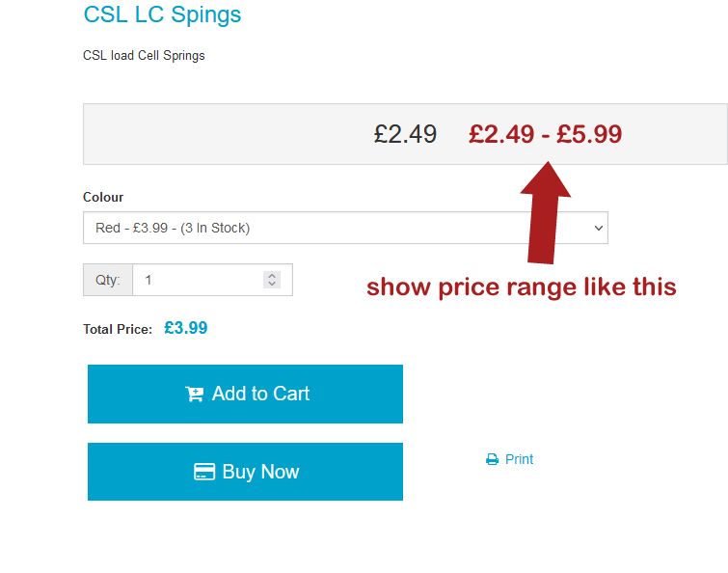Screen dimensions: 728x573
Task: Click the £2.49 - £5.99 price range text
Action: 545,134
